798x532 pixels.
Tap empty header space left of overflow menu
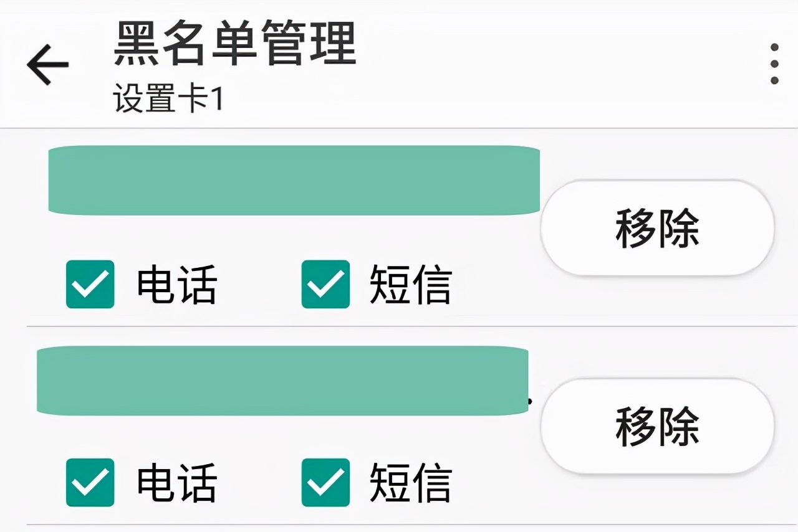(x=561, y=64)
